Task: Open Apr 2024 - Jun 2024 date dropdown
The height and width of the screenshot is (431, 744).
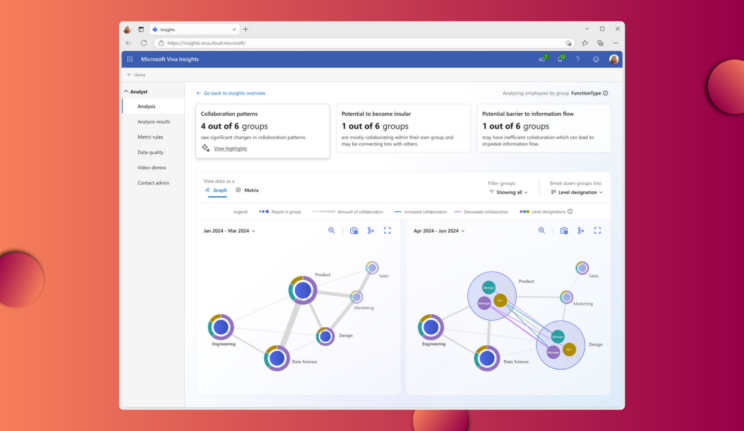Action: (x=439, y=231)
